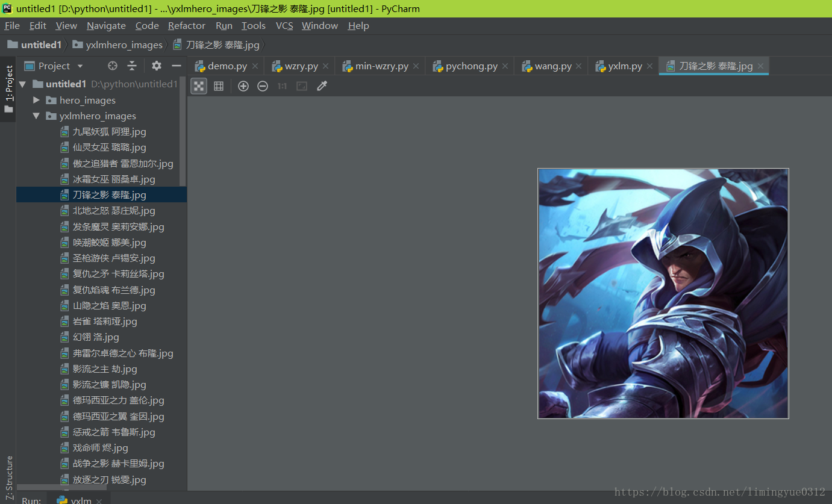Click the Talon hero image preview
This screenshot has width=832, height=504.
click(x=663, y=293)
